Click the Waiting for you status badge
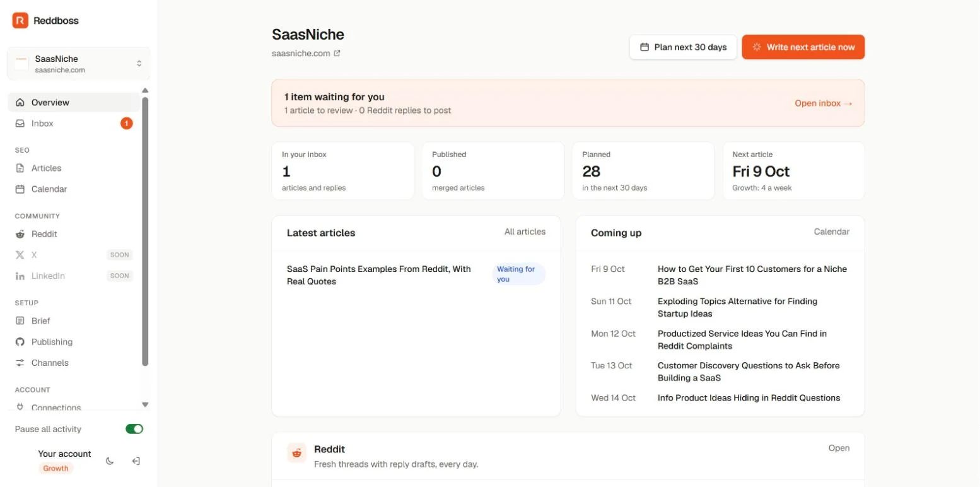The height and width of the screenshot is (487, 980). 518,274
